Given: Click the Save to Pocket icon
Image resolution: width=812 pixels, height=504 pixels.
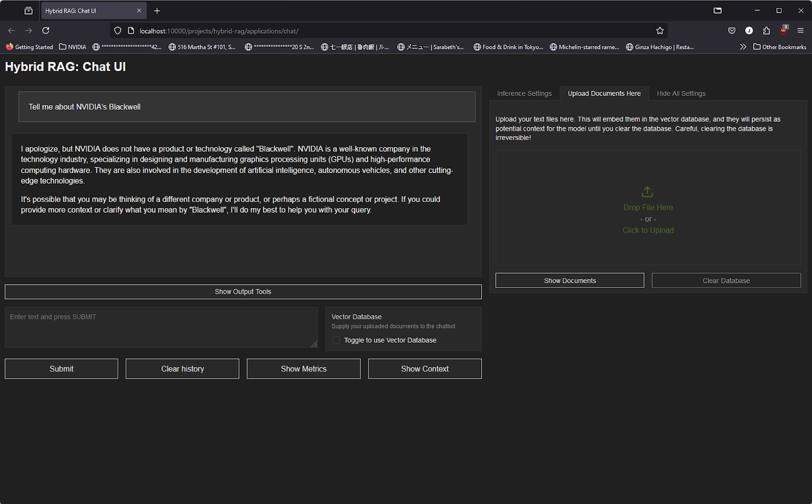Looking at the screenshot, I should point(731,30).
